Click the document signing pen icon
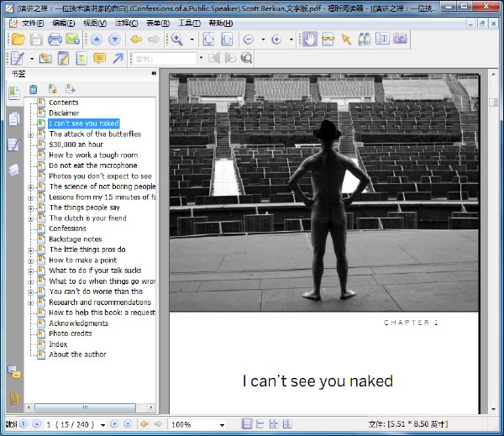This screenshot has width=504, height=436. pyautogui.click(x=18, y=58)
